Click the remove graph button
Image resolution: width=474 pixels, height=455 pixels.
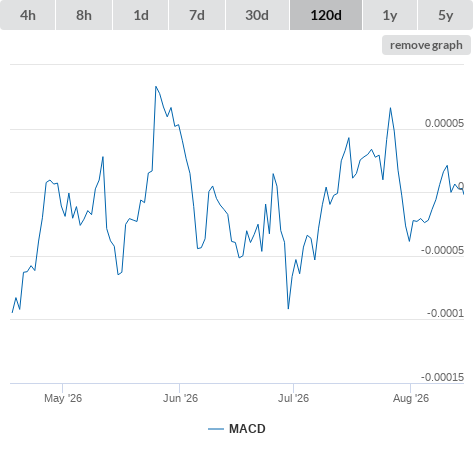[x=426, y=45]
